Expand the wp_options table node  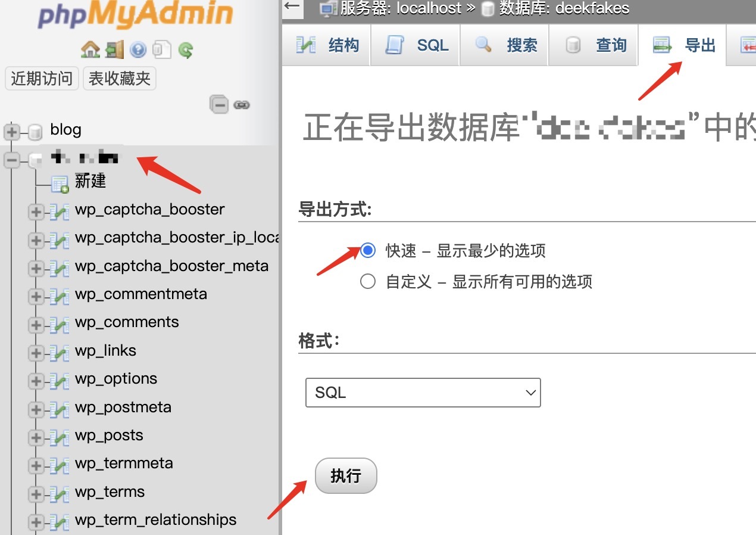pos(36,381)
